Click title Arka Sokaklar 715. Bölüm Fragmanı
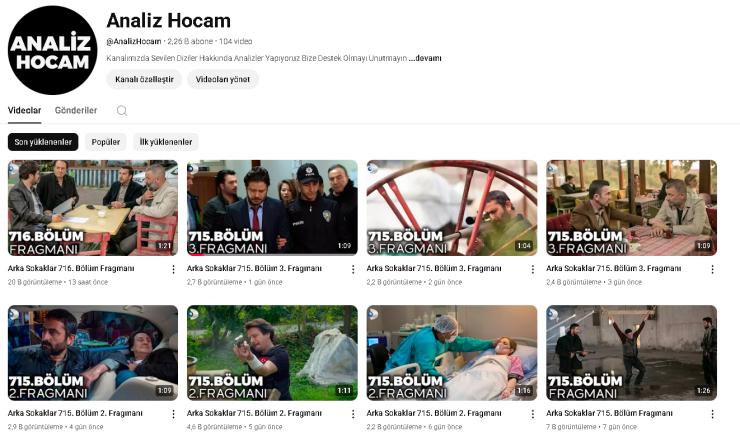The image size is (740, 446). 609,413
